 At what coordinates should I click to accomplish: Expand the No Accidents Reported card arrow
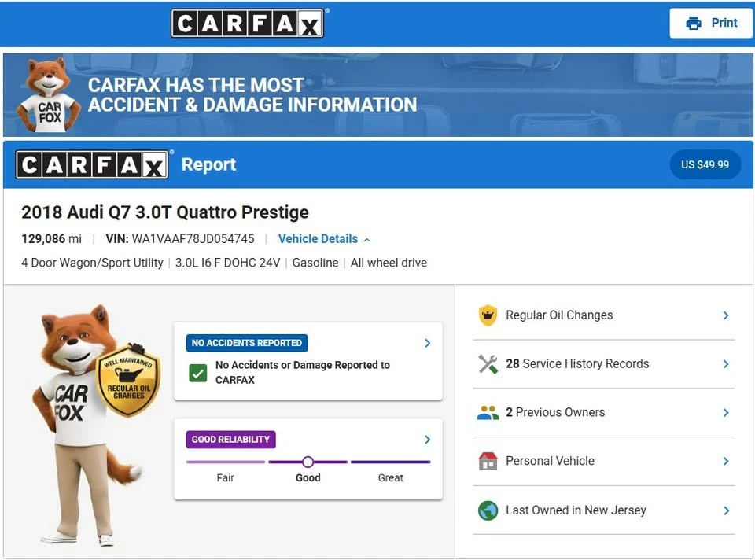[x=428, y=343]
